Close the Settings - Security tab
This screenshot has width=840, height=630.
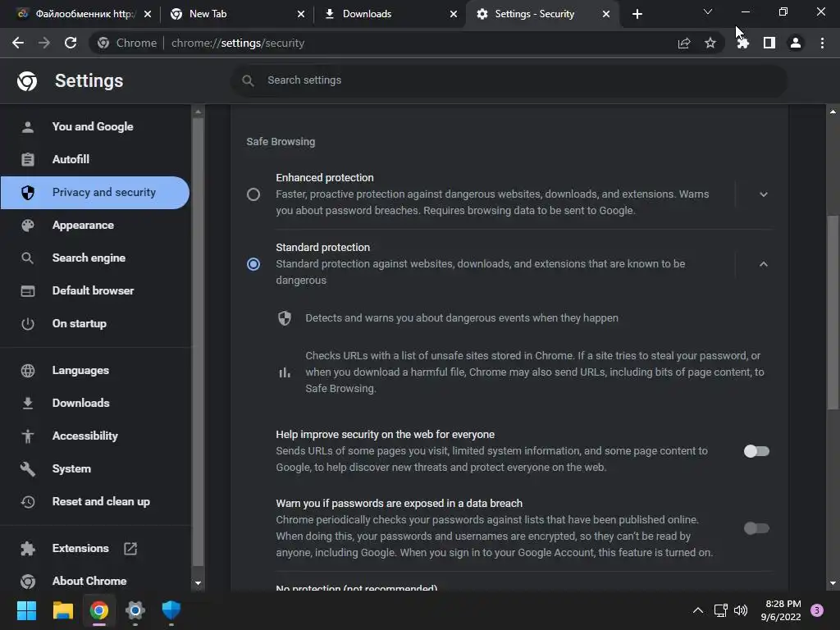coord(606,14)
